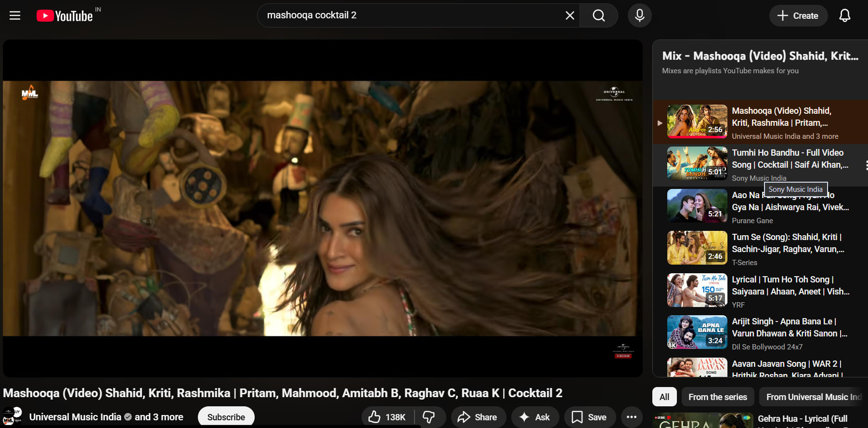Click the magnifier search button
The width and height of the screenshot is (868, 428).
(599, 15)
